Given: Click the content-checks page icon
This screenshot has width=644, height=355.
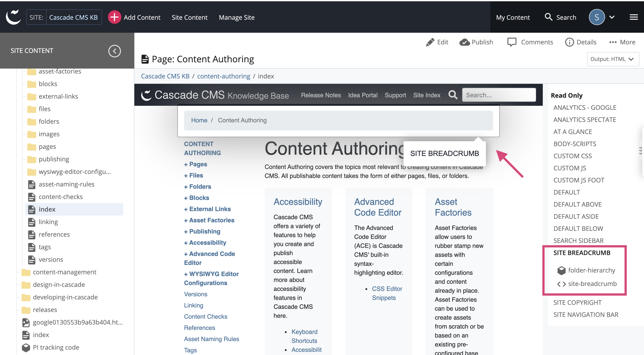Looking at the screenshot, I should (x=32, y=197).
